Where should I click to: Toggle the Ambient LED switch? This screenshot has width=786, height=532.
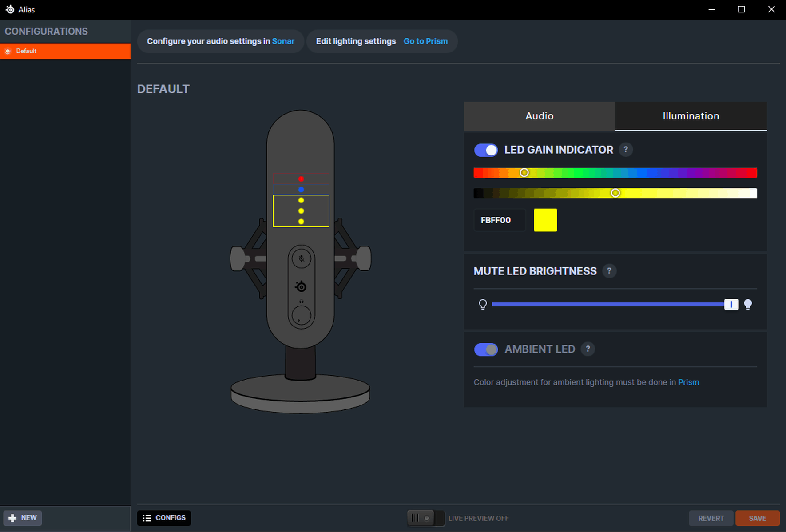point(486,349)
